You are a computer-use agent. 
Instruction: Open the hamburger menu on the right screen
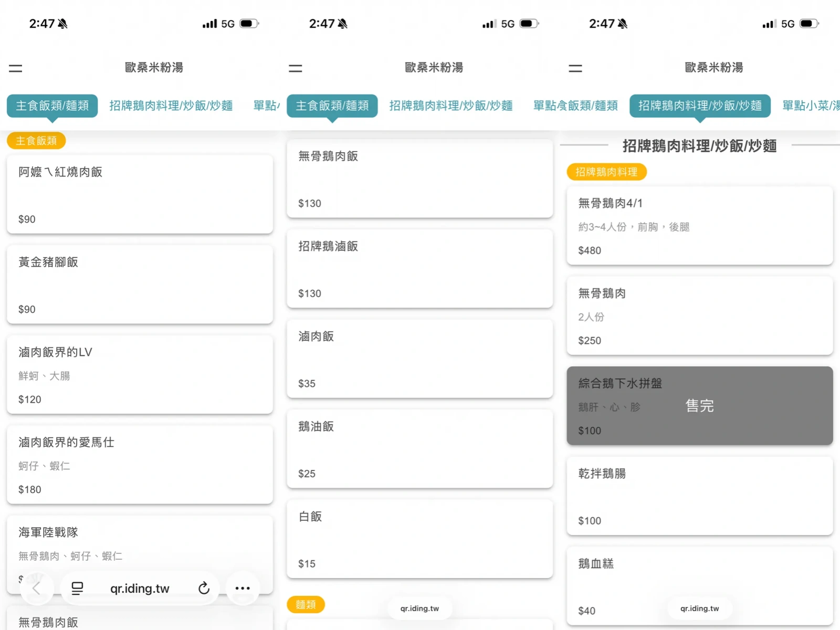575,68
